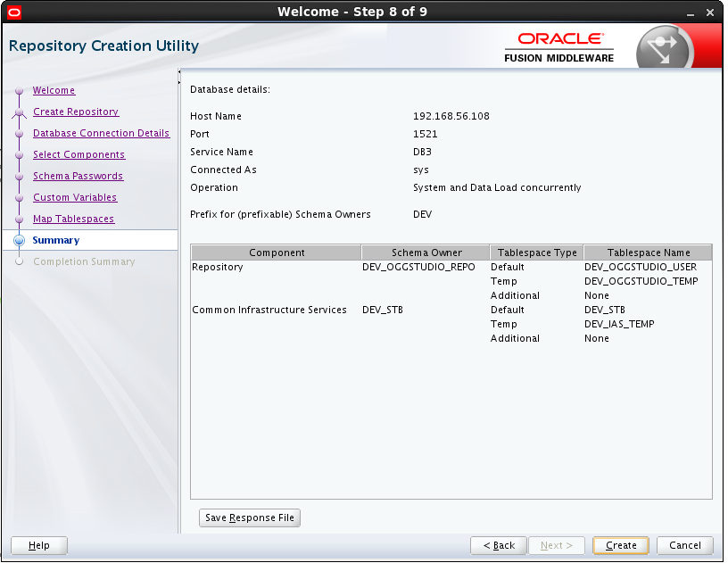The height and width of the screenshot is (563, 728).
Task: Click the schema prefix value DEV
Action: coord(423,214)
